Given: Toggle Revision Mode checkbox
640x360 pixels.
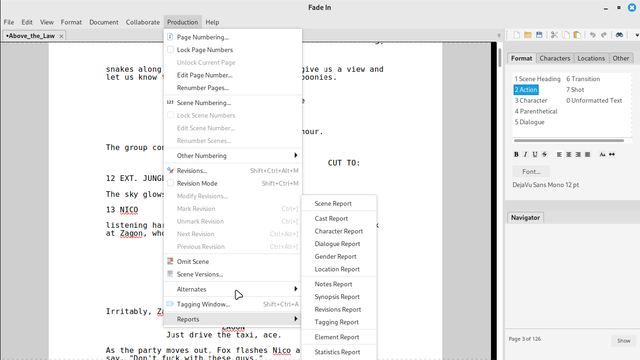Looking at the screenshot, I should (171, 183).
